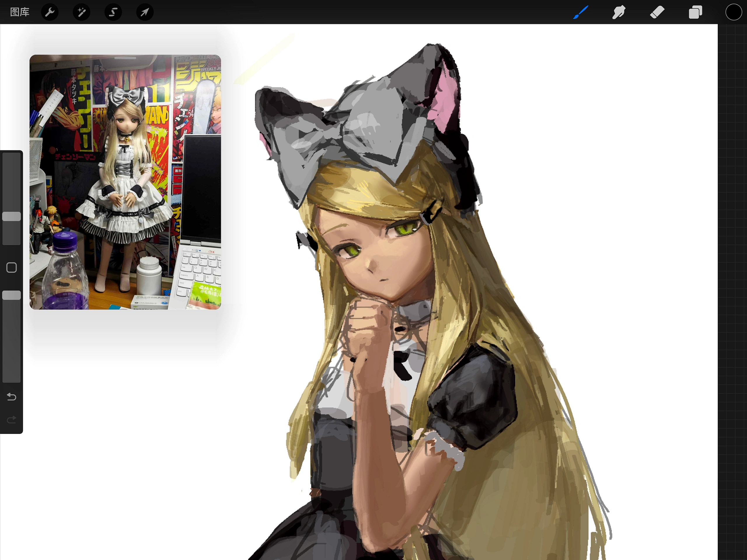The height and width of the screenshot is (560, 747).
Task: Select the Smudge tool
Action: (619, 12)
